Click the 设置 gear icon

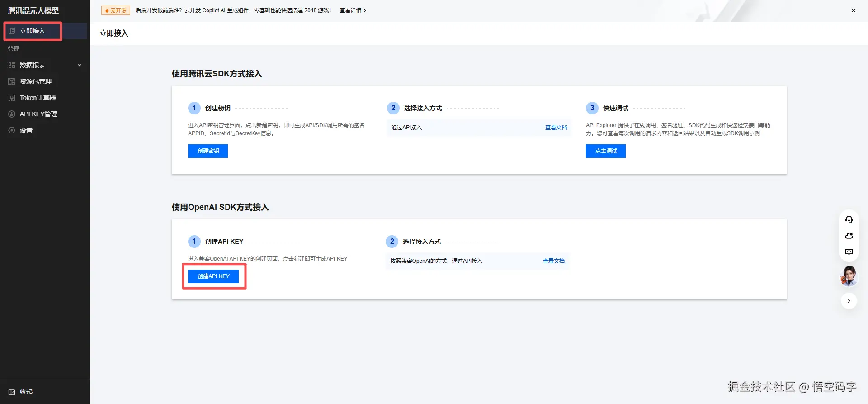[x=12, y=130]
